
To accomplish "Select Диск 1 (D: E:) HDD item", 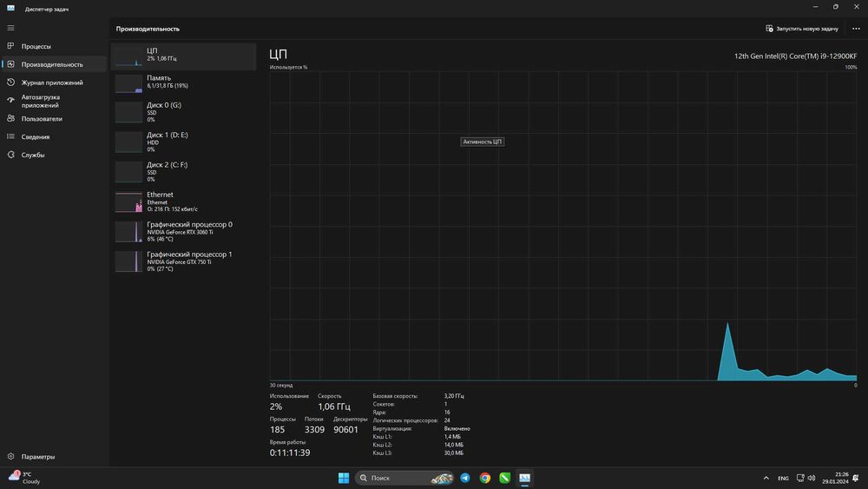I will (183, 142).
